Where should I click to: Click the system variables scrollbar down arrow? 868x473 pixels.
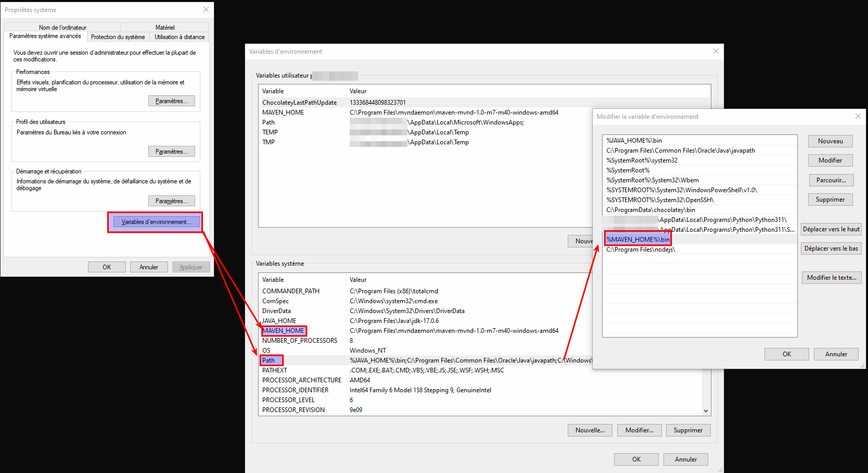(706, 410)
